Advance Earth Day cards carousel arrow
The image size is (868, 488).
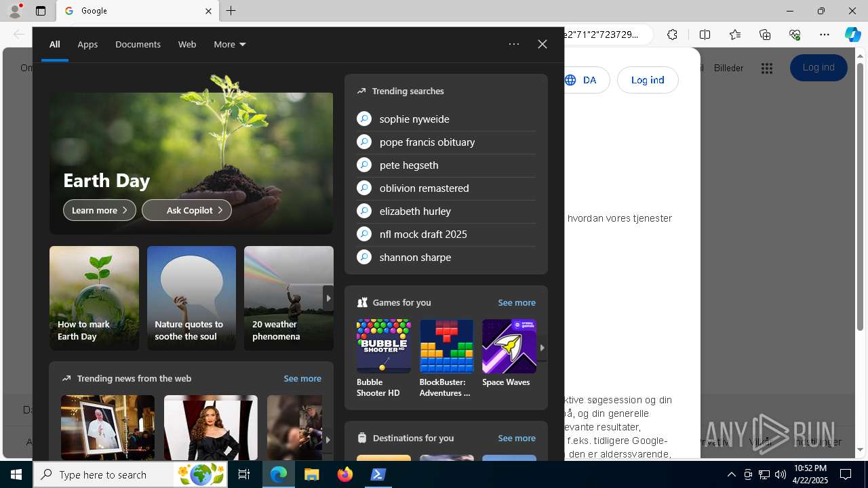[x=328, y=298]
